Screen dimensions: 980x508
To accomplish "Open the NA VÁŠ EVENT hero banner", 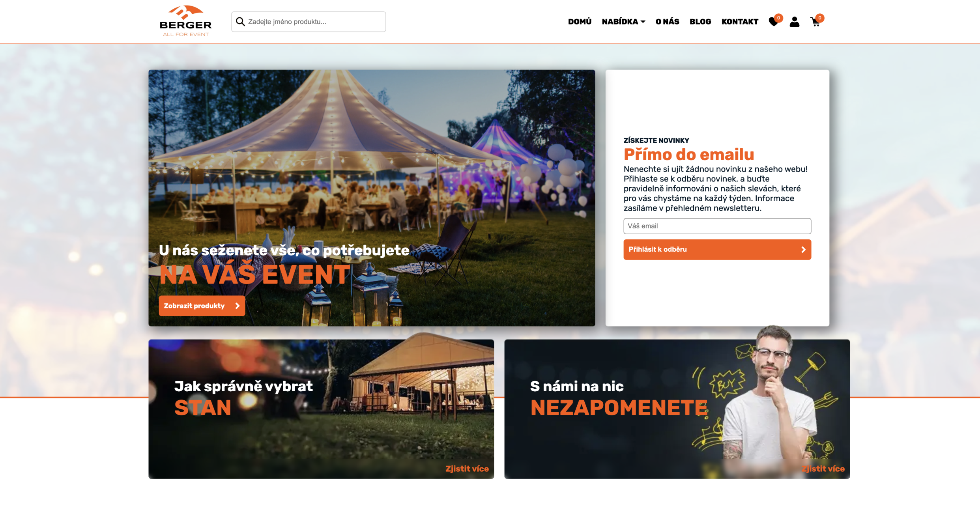I will tap(372, 198).
